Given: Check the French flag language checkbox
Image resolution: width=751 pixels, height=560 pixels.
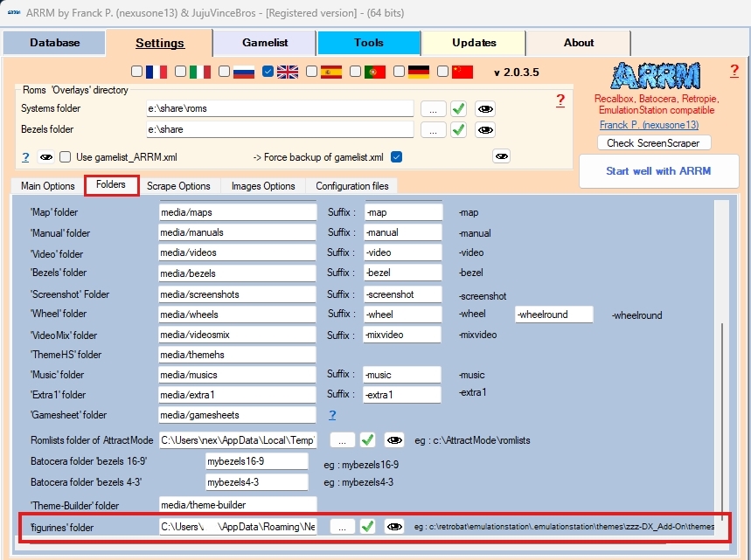Looking at the screenshot, I should click(x=136, y=72).
